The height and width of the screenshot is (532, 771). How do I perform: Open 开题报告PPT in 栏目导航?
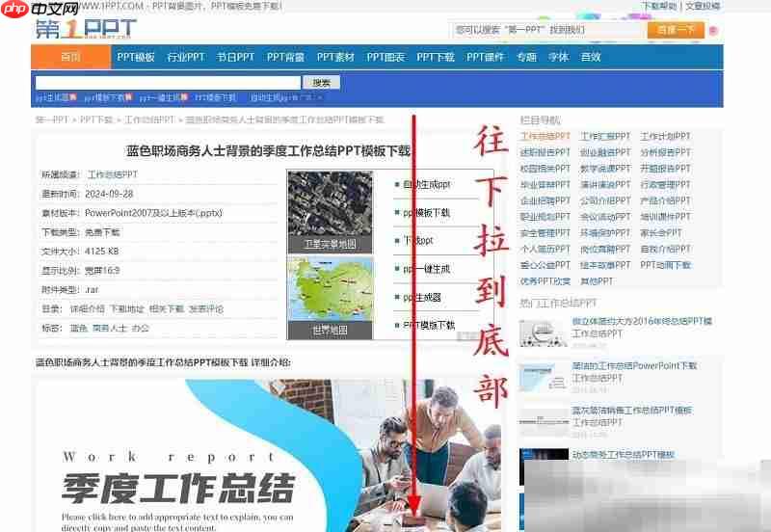[665, 168]
